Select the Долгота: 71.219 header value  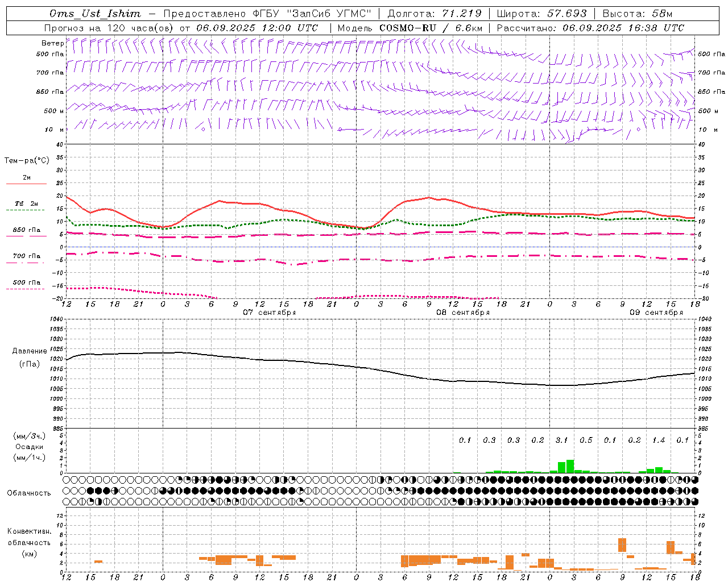(435, 14)
